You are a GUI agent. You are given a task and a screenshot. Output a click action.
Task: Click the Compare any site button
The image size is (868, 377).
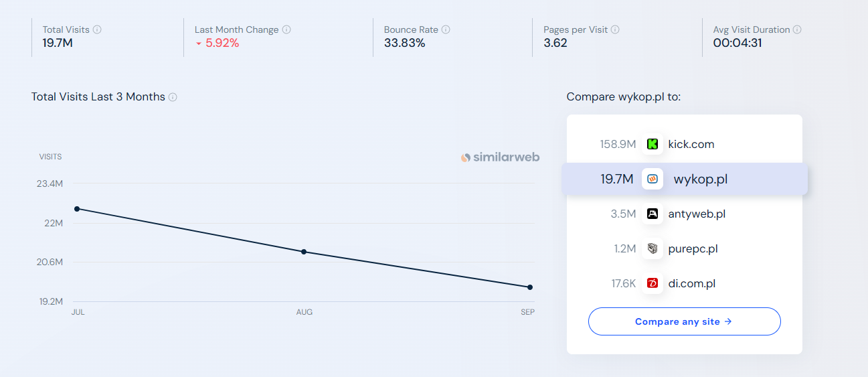pos(684,321)
